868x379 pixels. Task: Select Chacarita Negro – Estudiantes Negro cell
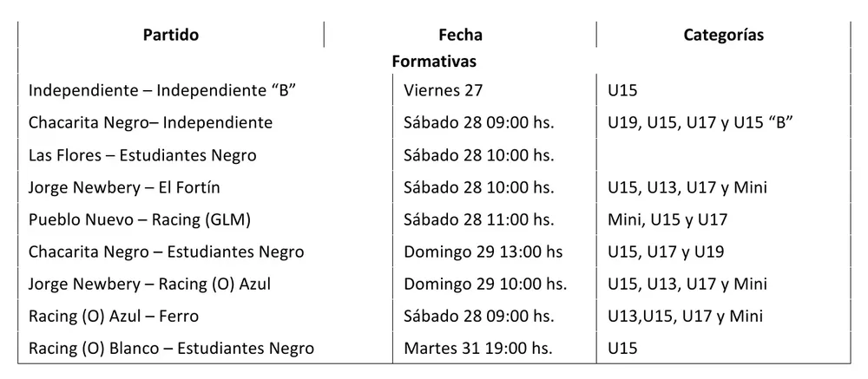pos(166,252)
